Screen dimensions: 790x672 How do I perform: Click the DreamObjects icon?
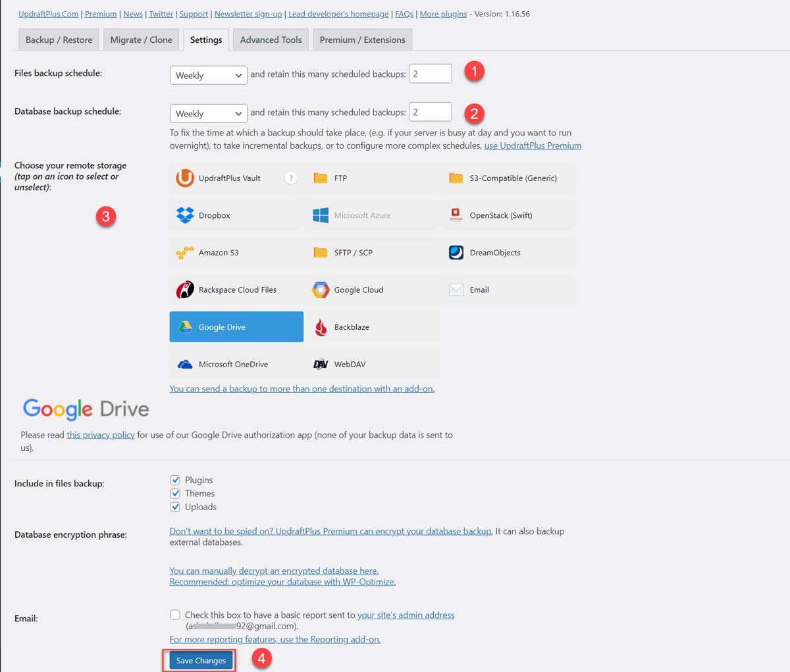coord(456,253)
